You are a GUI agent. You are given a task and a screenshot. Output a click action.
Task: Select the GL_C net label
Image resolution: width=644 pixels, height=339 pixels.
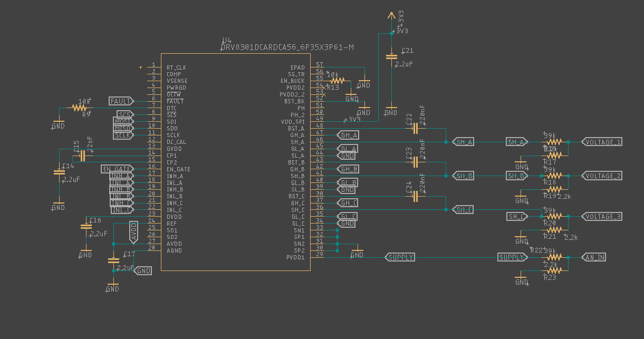pyautogui.click(x=347, y=217)
